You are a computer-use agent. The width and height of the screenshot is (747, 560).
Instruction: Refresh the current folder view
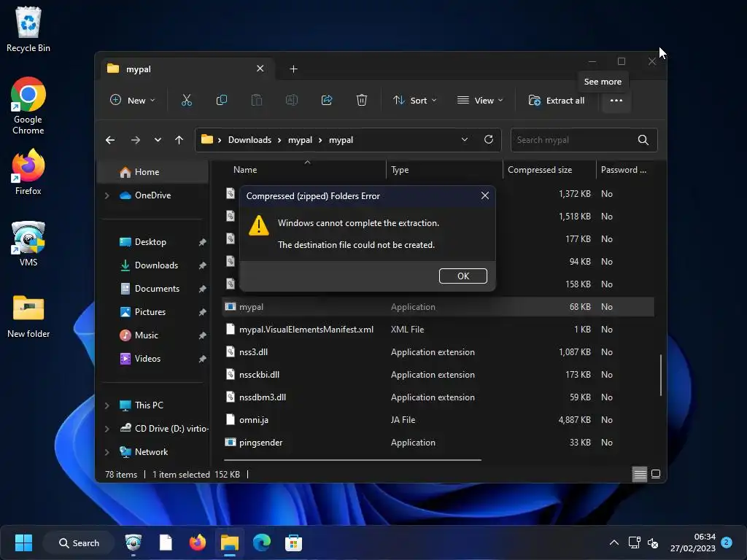(x=488, y=139)
